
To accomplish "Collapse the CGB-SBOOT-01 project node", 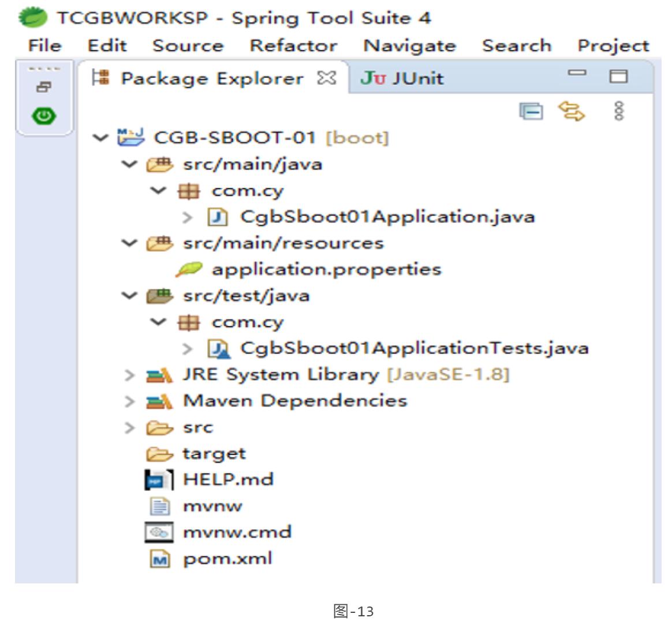I will point(100,138).
